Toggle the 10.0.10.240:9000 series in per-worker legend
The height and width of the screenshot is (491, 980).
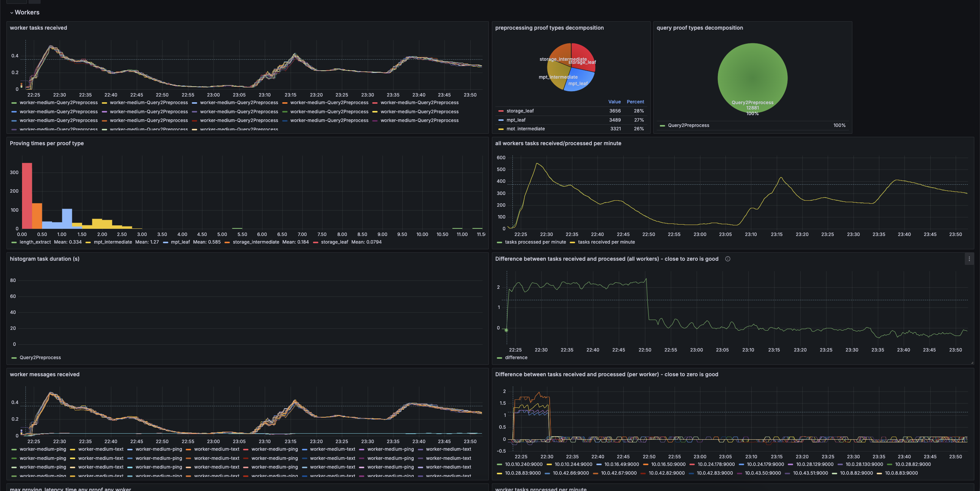523,464
